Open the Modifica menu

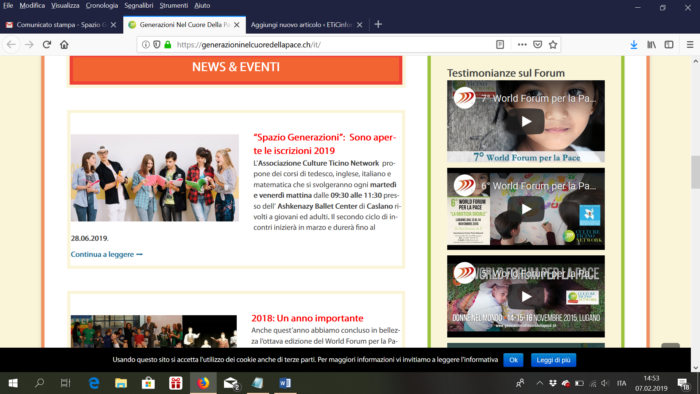tap(32, 6)
